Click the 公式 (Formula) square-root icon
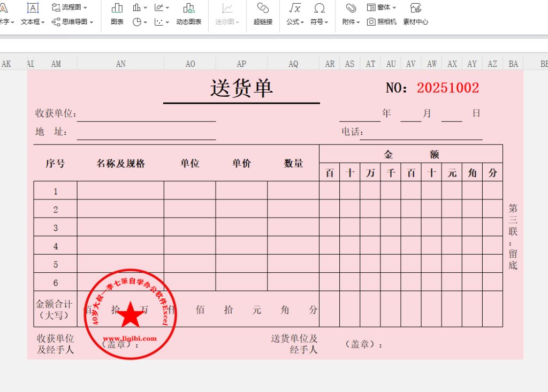 [x=295, y=9]
